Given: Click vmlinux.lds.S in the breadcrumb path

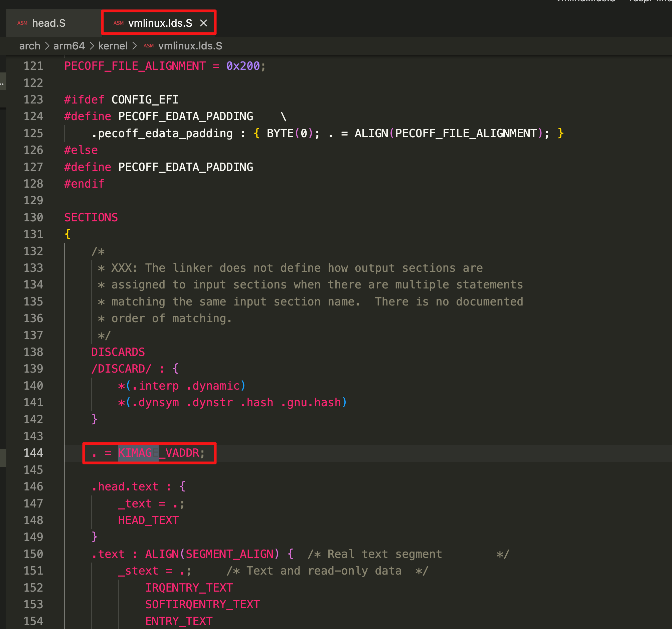Looking at the screenshot, I should click(190, 46).
